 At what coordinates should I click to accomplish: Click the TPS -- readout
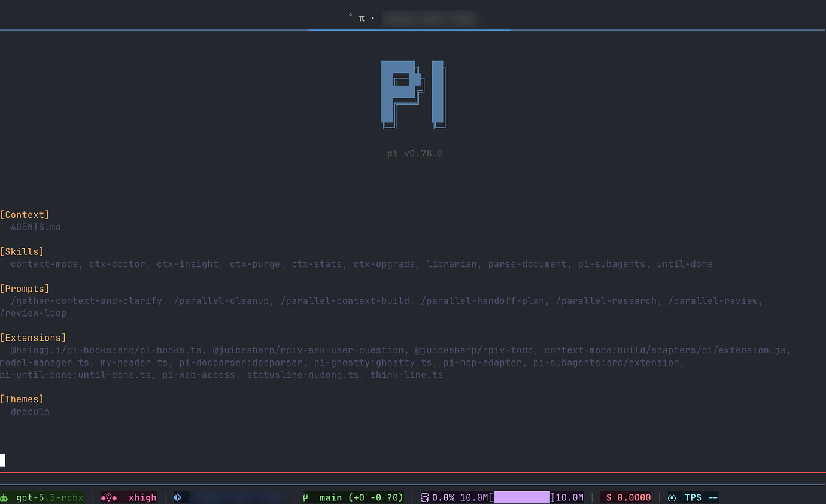[702, 497]
